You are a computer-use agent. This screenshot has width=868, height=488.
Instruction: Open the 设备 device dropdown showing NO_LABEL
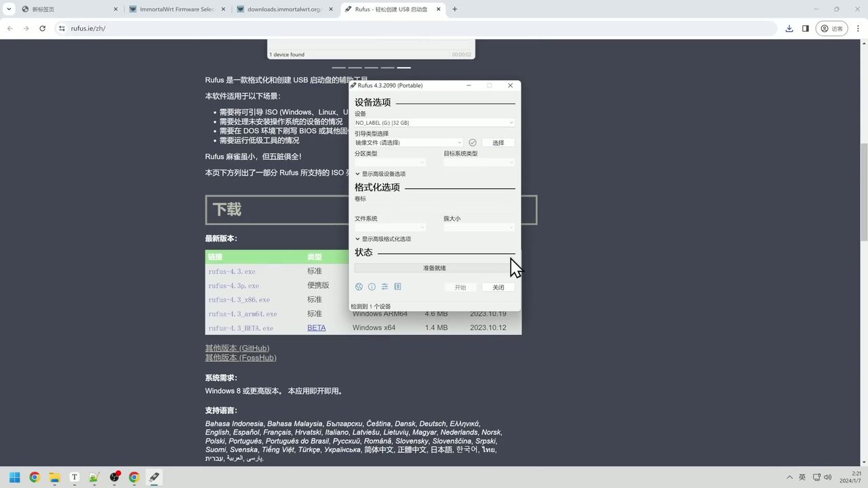coord(434,123)
